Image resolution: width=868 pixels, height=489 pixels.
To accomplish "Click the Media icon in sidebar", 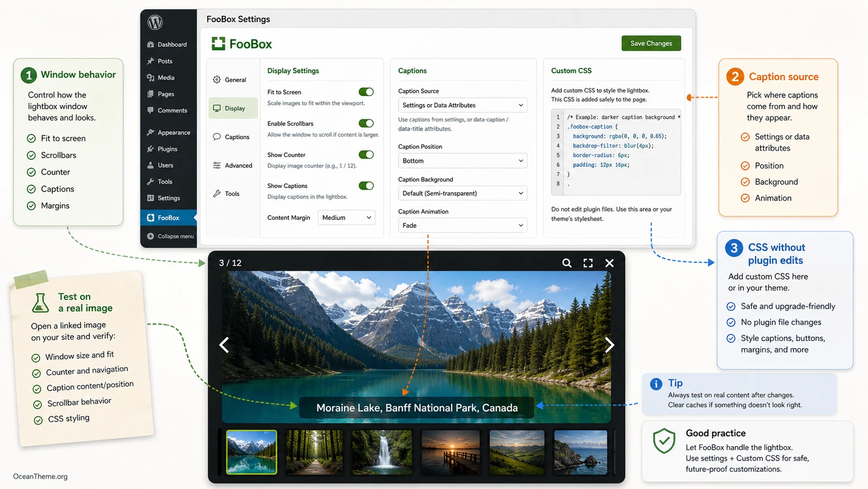I will 151,77.
